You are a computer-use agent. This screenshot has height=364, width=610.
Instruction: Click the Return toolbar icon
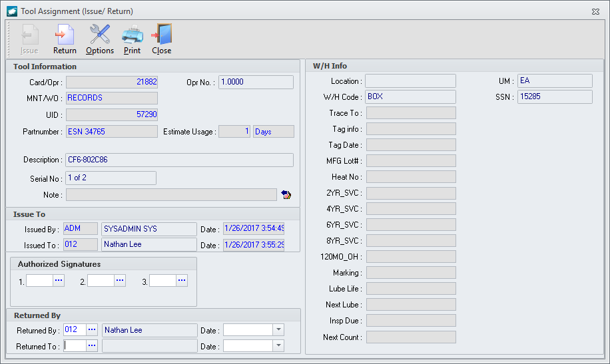pos(65,39)
